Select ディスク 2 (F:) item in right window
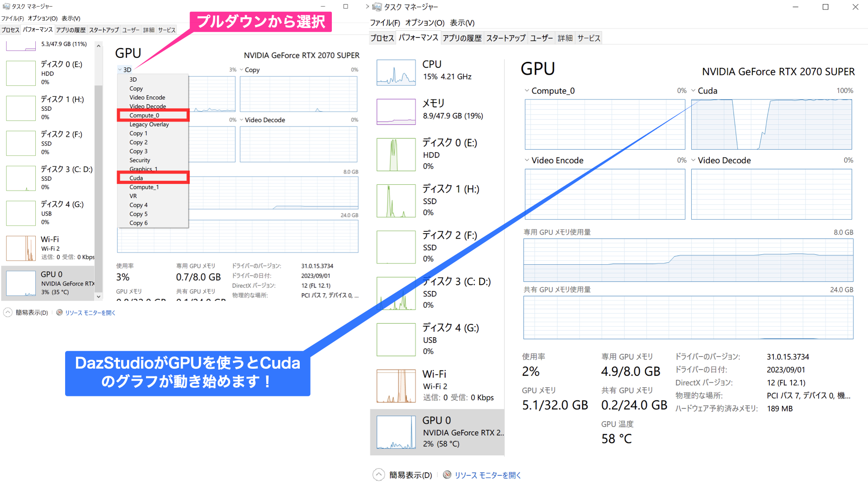This screenshot has width=868, height=488. pyautogui.click(x=437, y=247)
